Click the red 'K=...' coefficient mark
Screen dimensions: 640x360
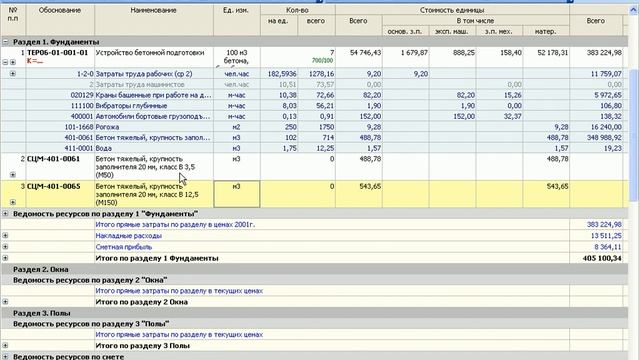click(35, 61)
